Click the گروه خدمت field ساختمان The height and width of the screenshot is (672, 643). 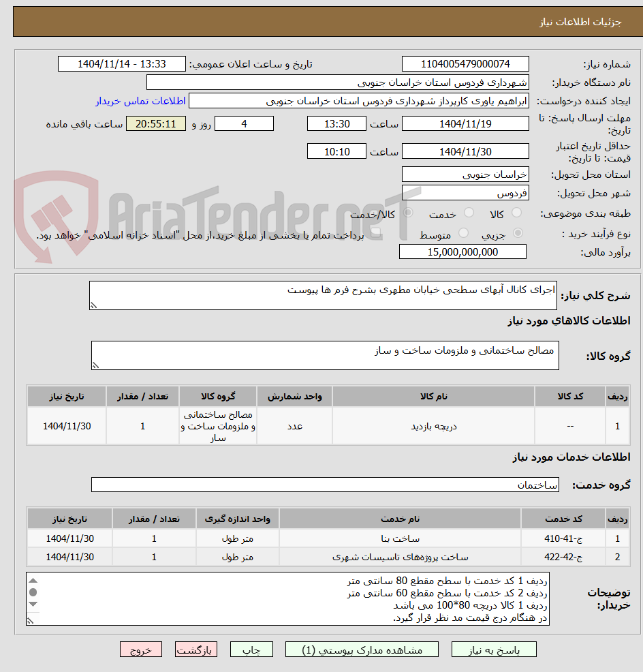(x=325, y=485)
